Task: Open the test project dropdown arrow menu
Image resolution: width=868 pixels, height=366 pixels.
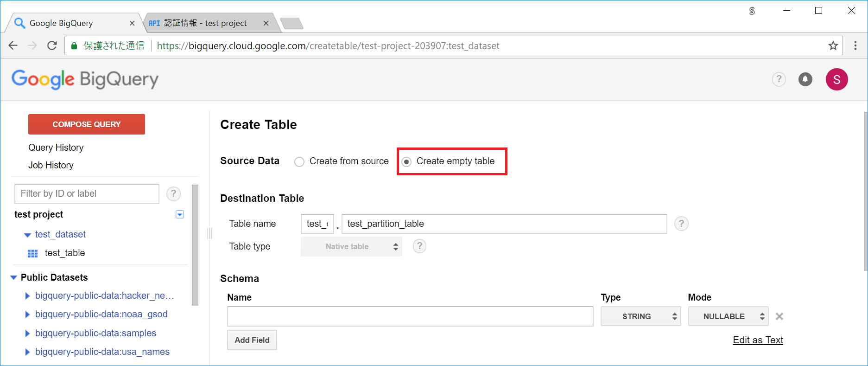Action: click(x=180, y=214)
